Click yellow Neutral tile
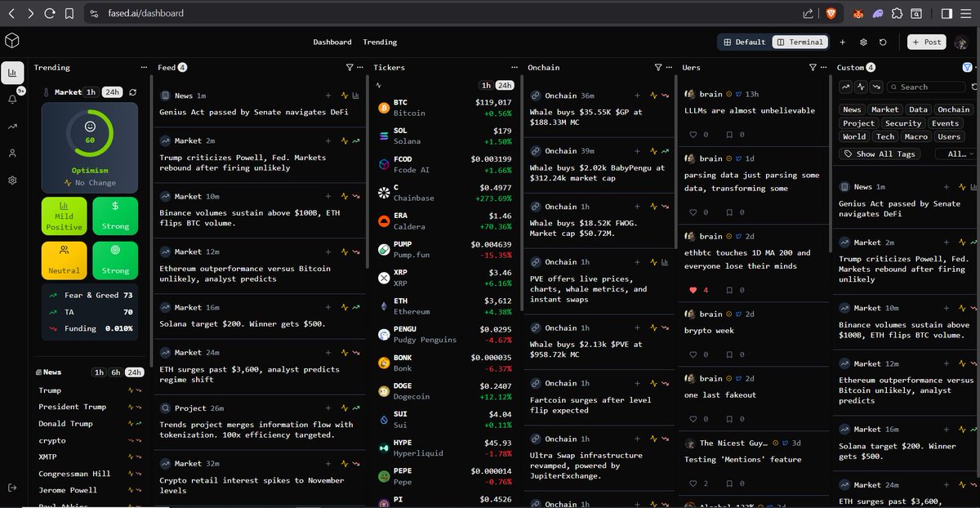Image resolution: width=980 pixels, height=508 pixels. (64, 260)
